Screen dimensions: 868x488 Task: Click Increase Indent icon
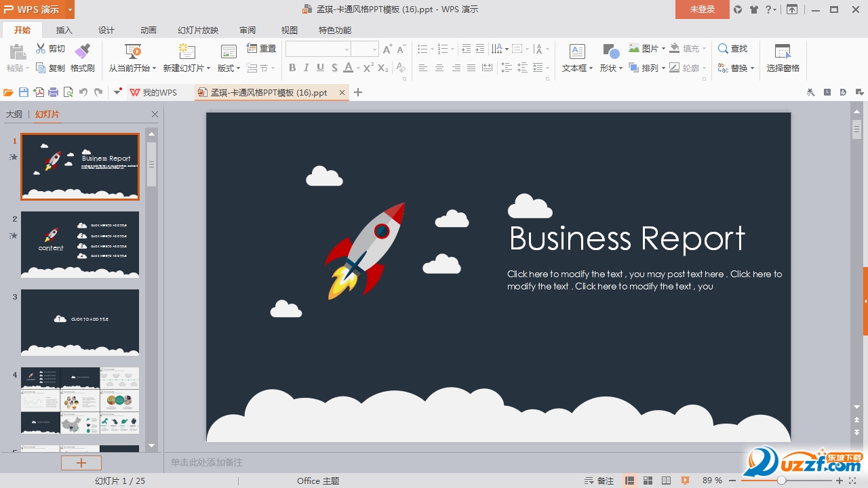click(480, 49)
